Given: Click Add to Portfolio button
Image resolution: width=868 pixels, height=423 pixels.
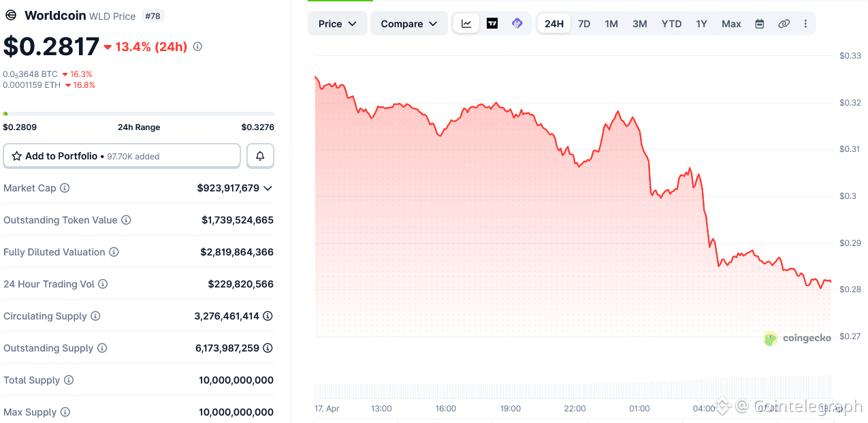Looking at the screenshot, I should 122,156.
